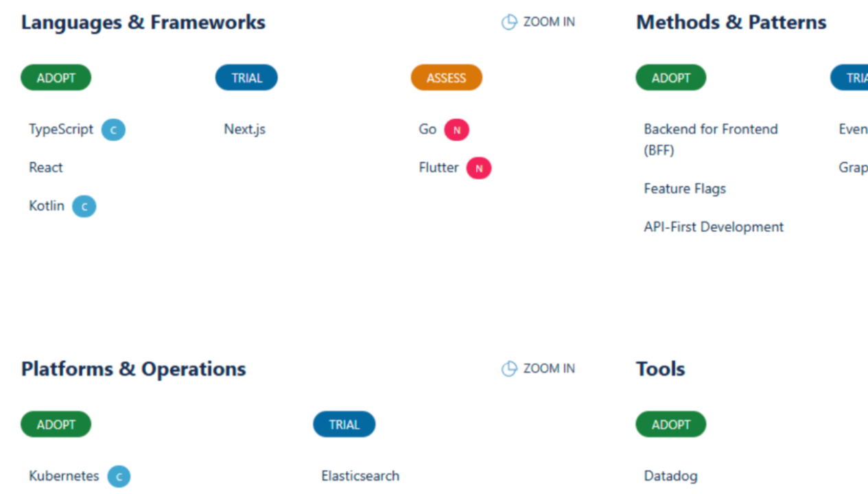Click the changed badge next to Kubernetes
This screenshot has width=868, height=494.
click(x=119, y=476)
